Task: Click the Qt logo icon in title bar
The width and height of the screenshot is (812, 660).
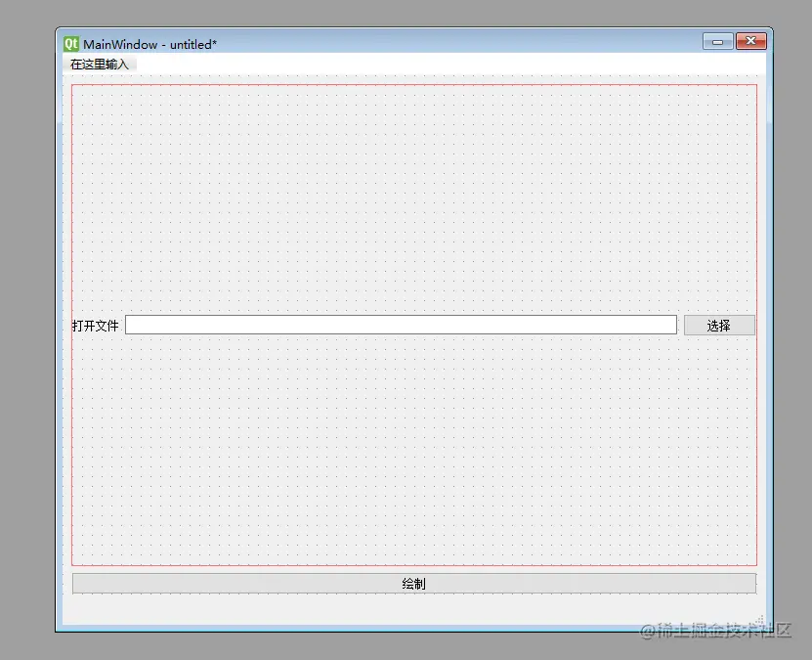Action: tap(71, 44)
